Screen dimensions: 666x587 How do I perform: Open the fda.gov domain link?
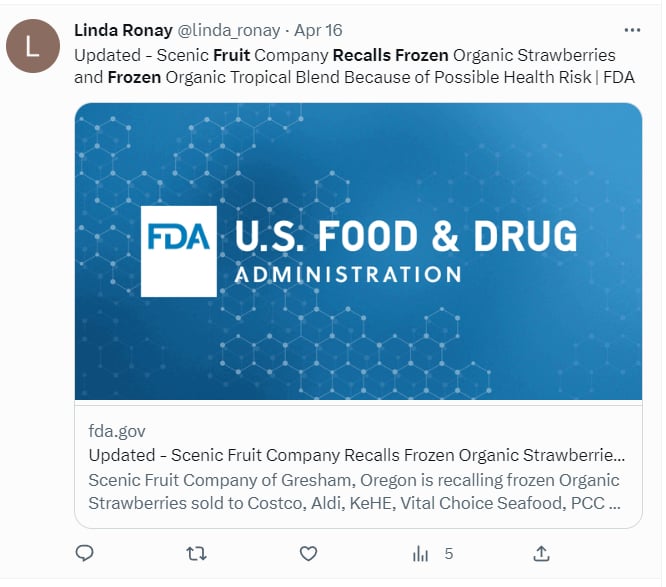117,431
